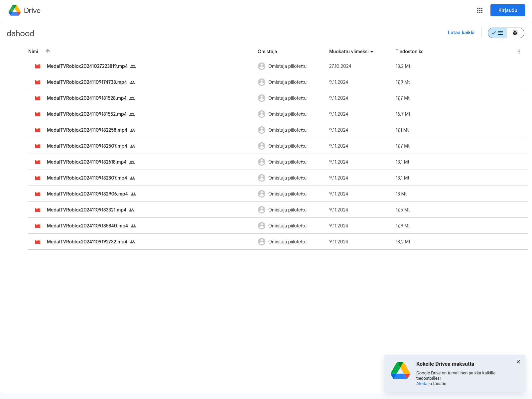
Task: Click the dahood folder title
Action: coord(21,34)
